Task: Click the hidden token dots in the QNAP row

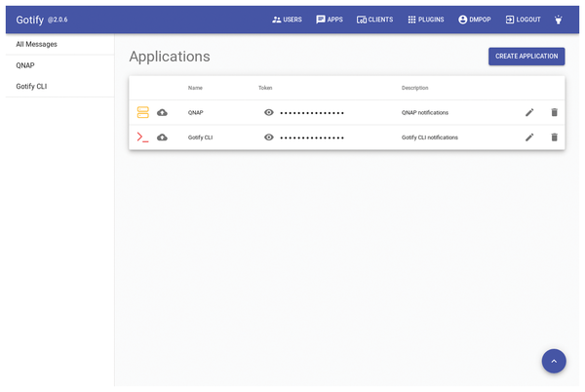Action: (x=312, y=113)
